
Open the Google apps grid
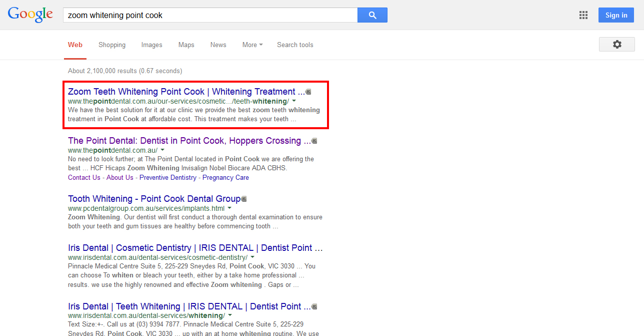[583, 15]
